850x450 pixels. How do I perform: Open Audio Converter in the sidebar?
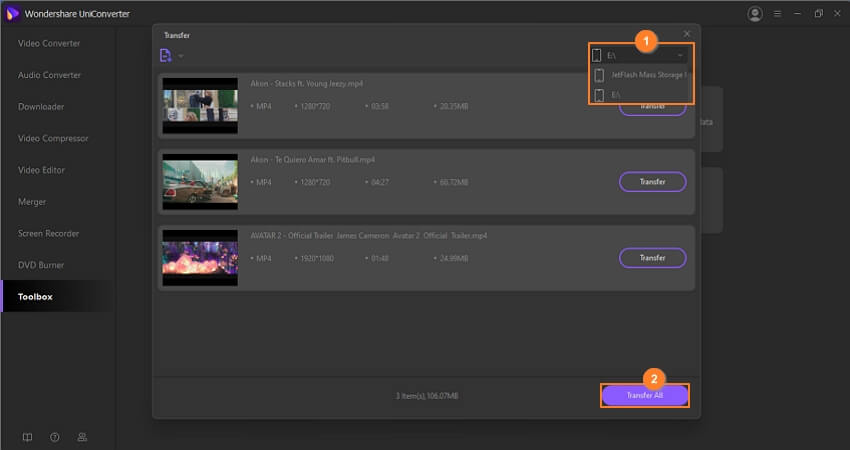click(x=49, y=75)
